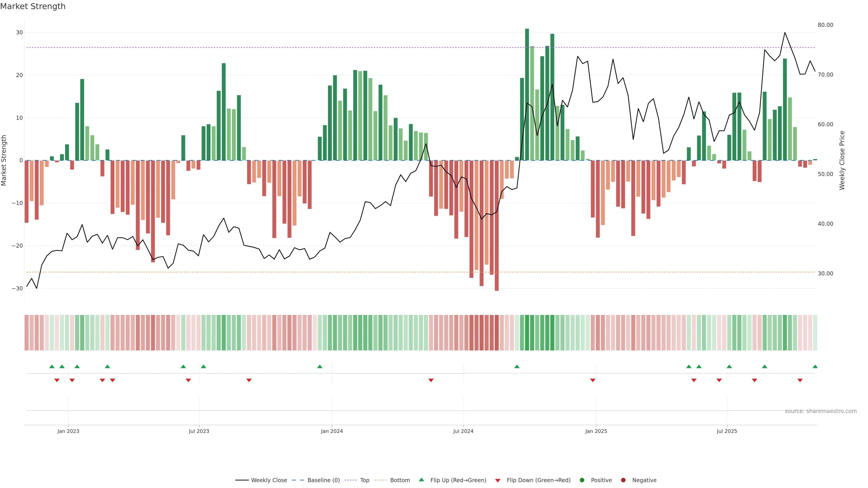Click Flip Down red triangle legend icon

(498, 480)
